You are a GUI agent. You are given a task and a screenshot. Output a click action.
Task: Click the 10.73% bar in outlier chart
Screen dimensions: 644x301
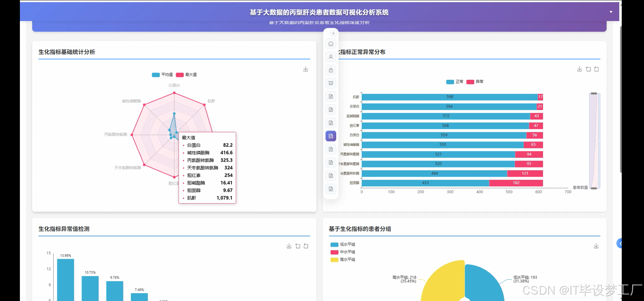coord(90,289)
